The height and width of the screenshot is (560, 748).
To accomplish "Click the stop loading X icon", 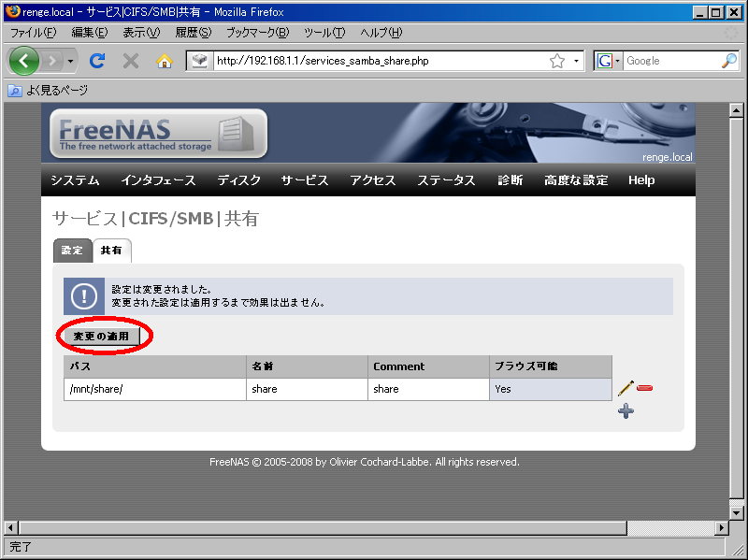I will (131, 61).
